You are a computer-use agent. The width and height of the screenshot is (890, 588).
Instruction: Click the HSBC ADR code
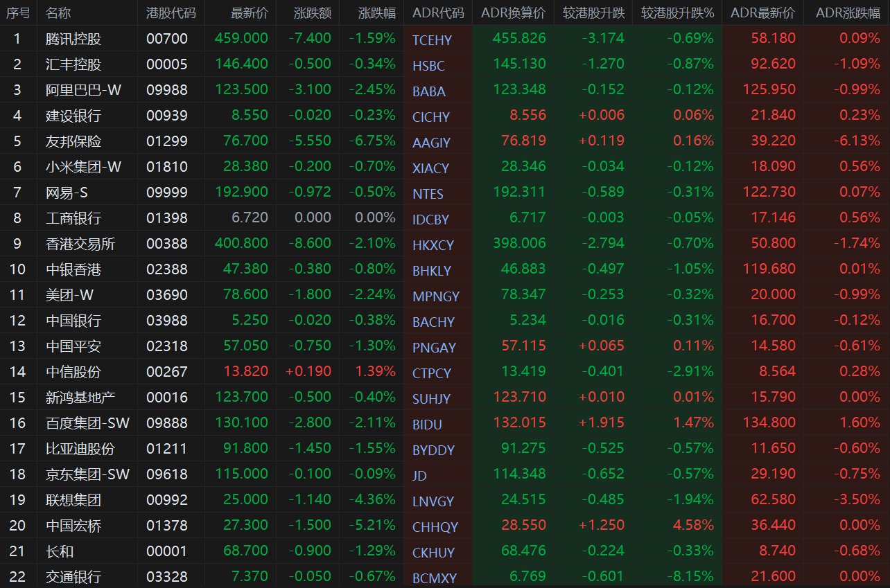428,66
